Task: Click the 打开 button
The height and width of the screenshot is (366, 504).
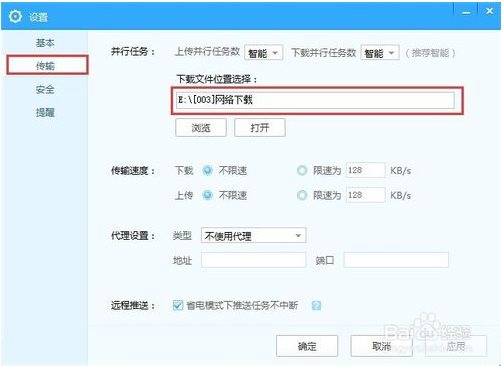Action: (260, 128)
